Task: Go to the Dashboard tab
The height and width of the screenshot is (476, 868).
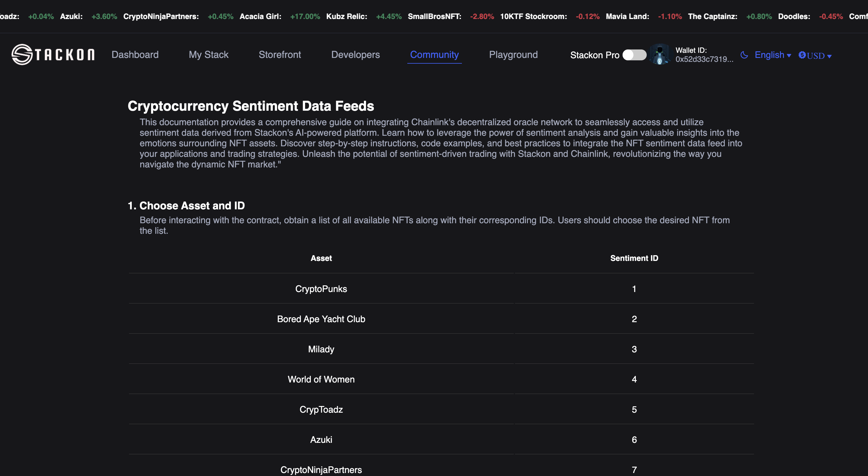Action: point(135,55)
